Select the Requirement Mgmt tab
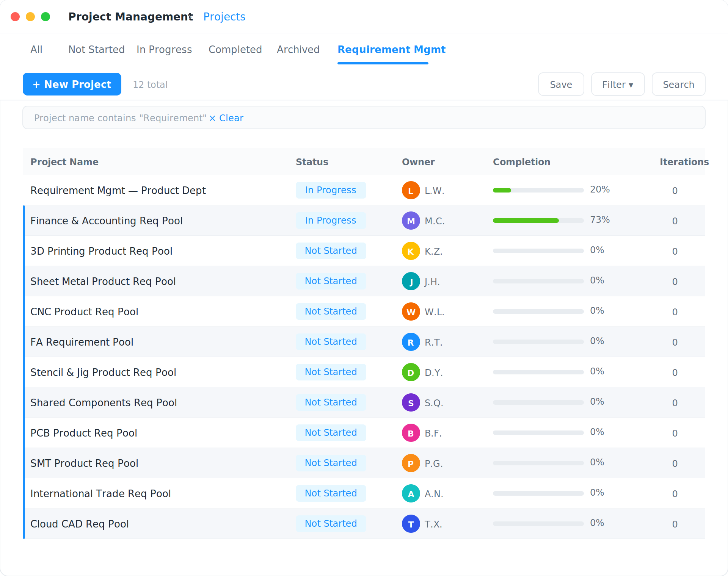The width and height of the screenshot is (728, 576). (391, 50)
